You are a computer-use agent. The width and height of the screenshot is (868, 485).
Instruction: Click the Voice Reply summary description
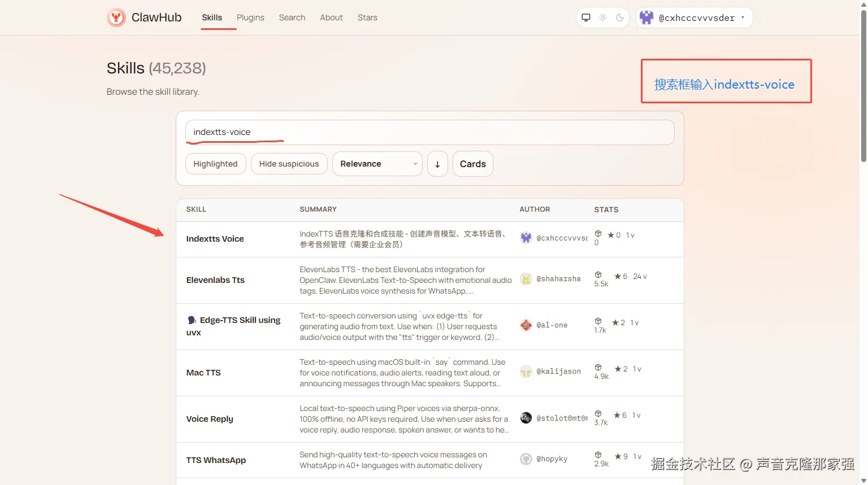[404, 419]
